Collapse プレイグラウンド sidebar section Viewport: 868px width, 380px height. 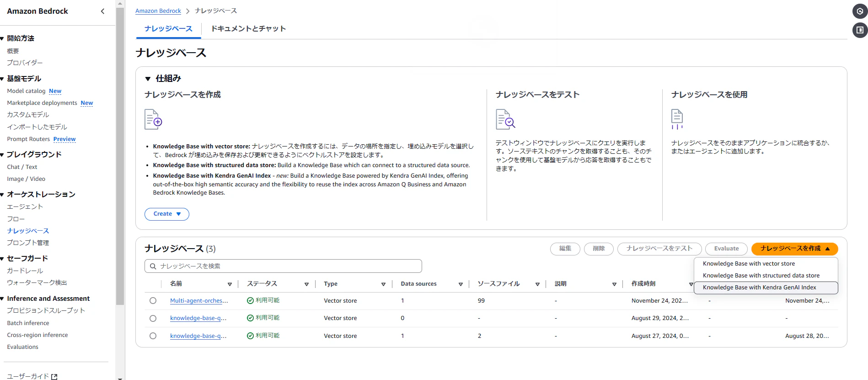pyautogui.click(x=2, y=155)
